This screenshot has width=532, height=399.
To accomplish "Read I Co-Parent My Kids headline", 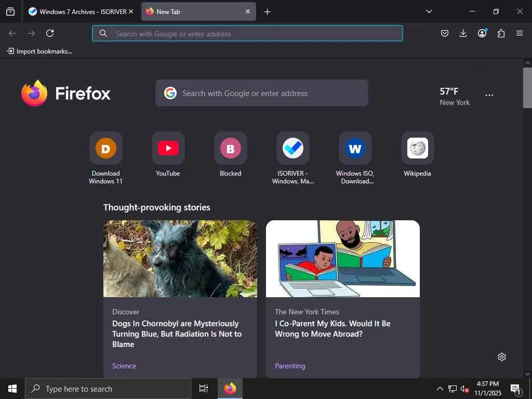I will [332, 329].
